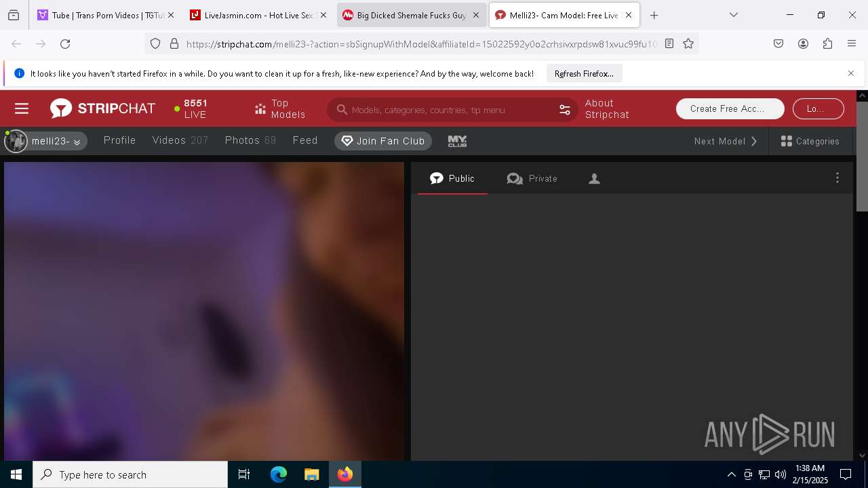The height and width of the screenshot is (488, 868).
Task: Click the blurred live video stream
Action: (204, 311)
